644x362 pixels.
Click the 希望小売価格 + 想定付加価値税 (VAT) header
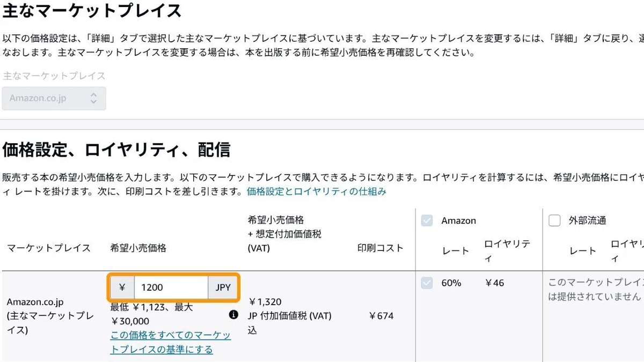284,234
